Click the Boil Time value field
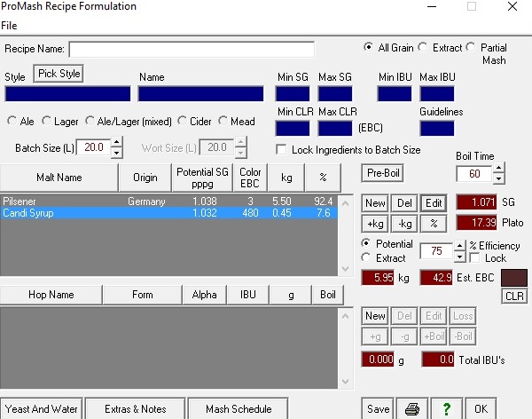The height and width of the screenshot is (419, 532). click(x=474, y=174)
